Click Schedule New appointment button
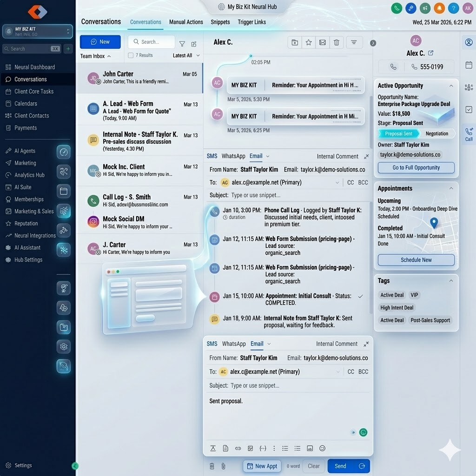 (416, 260)
